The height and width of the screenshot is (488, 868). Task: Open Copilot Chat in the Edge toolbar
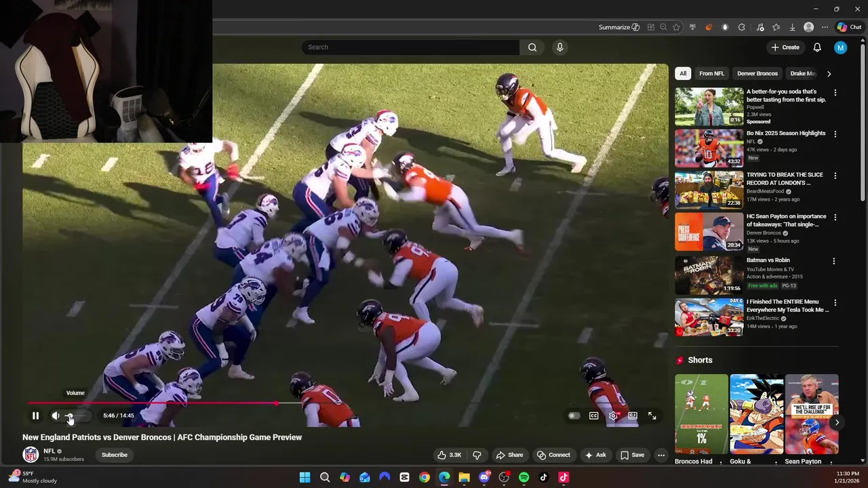pyautogui.click(x=849, y=27)
